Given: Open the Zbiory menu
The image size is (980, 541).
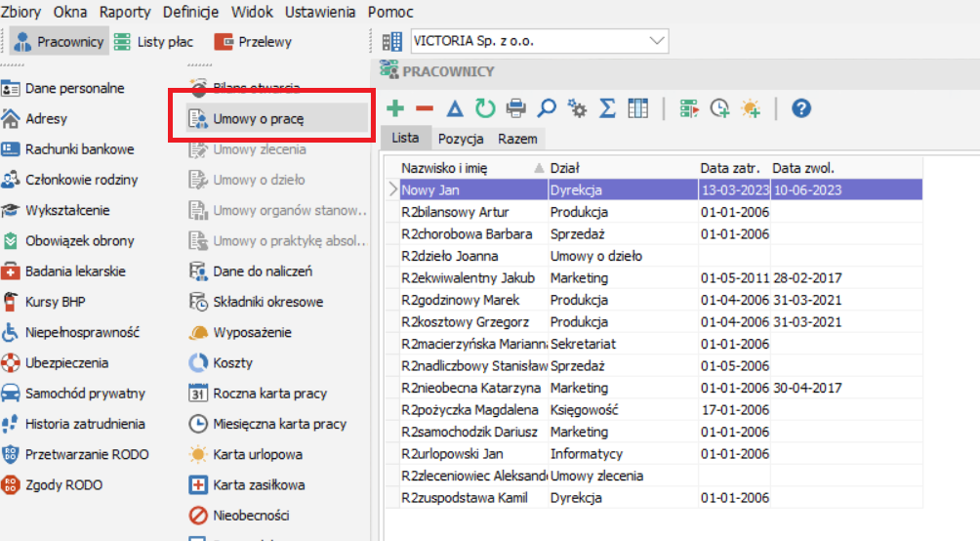Looking at the screenshot, I should [20, 12].
